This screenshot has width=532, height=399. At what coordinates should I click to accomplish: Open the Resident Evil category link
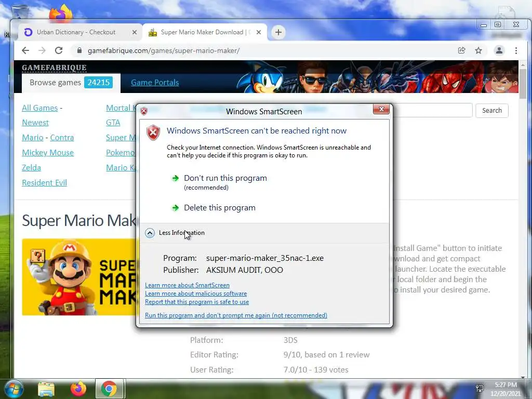tap(45, 182)
